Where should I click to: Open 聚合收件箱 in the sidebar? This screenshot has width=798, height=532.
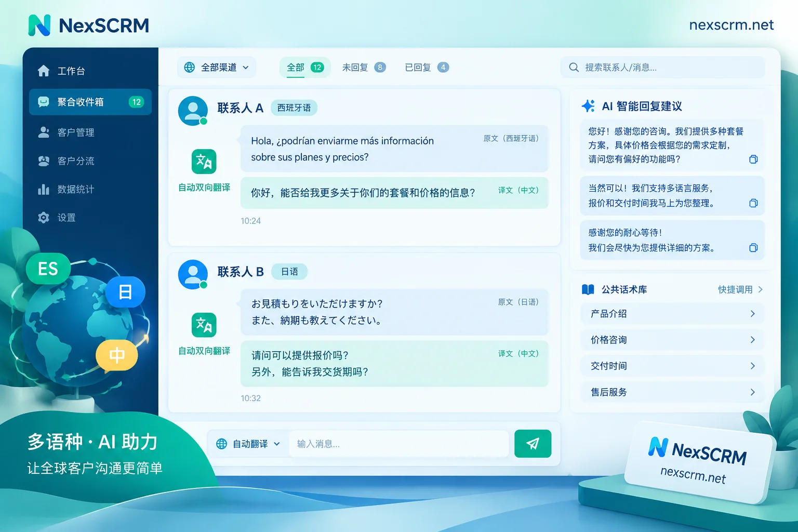tap(90, 102)
